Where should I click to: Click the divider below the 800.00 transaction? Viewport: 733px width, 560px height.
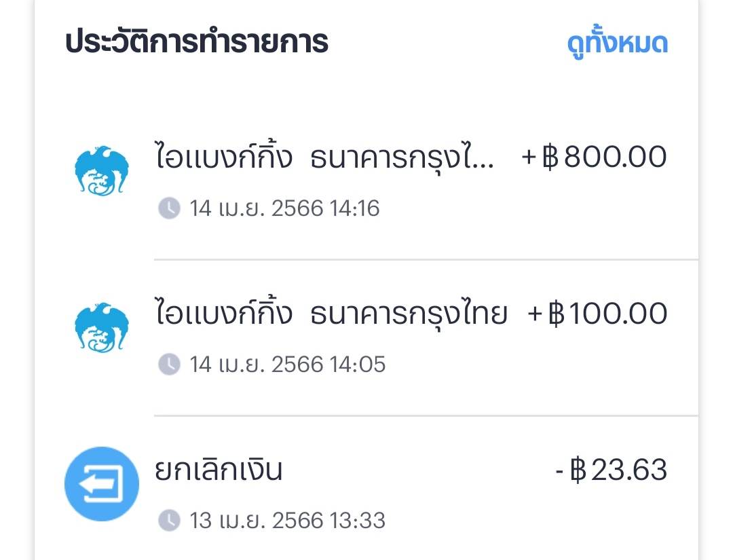(x=426, y=259)
